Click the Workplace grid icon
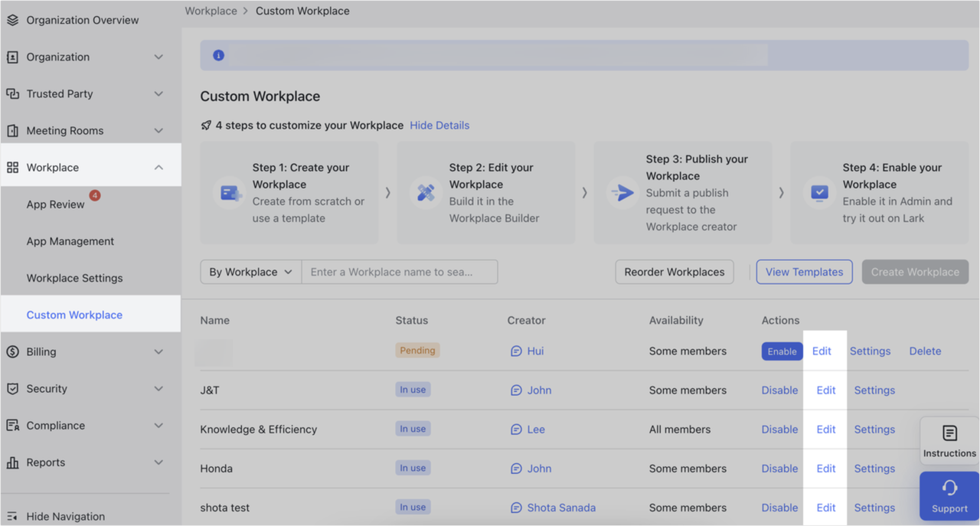Screen dimensions: 980x526 [12, 167]
